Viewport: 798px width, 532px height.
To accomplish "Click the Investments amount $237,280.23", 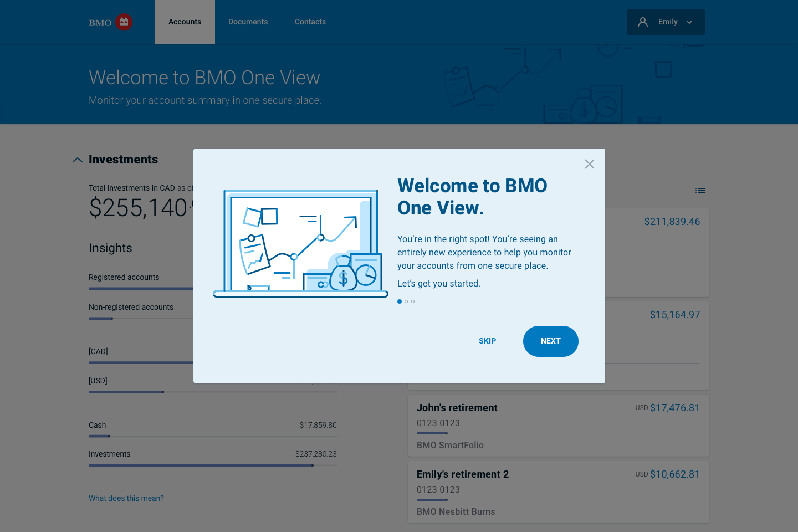I will [x=316, y=454].
